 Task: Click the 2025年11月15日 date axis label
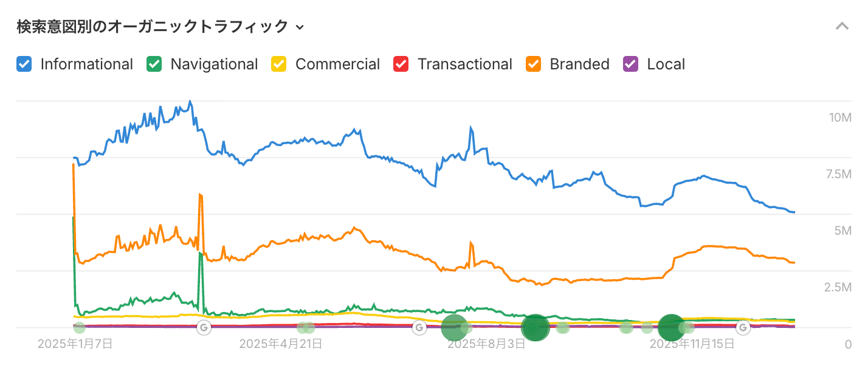point(692,344)
